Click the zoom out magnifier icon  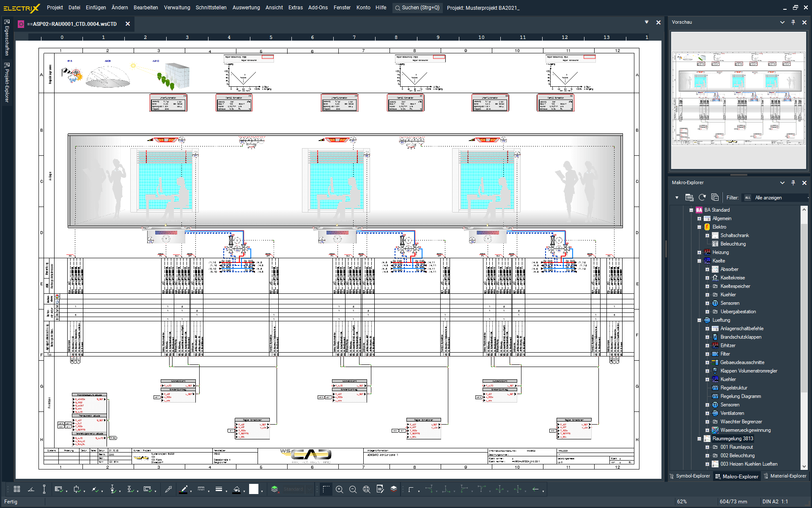pos(353,489)
